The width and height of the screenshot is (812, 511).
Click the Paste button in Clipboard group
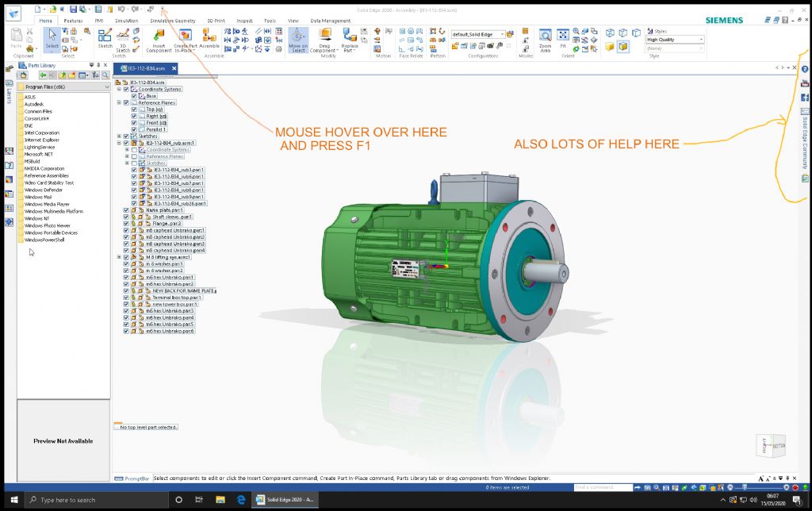coord(17,38)
